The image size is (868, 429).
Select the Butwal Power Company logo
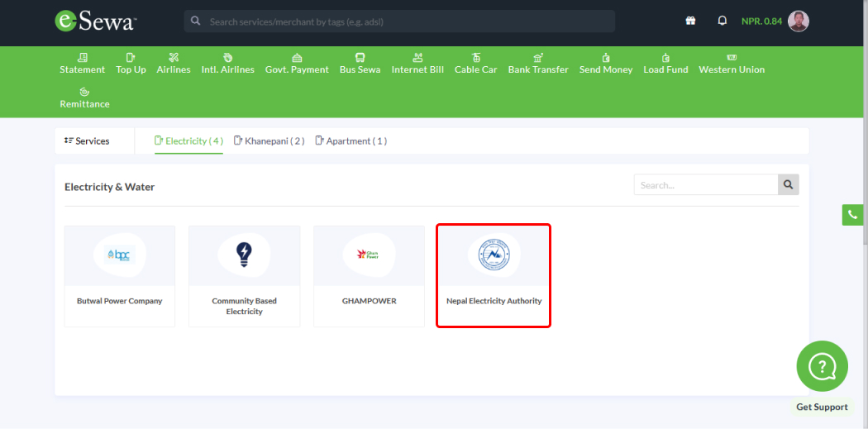(120, 255)
